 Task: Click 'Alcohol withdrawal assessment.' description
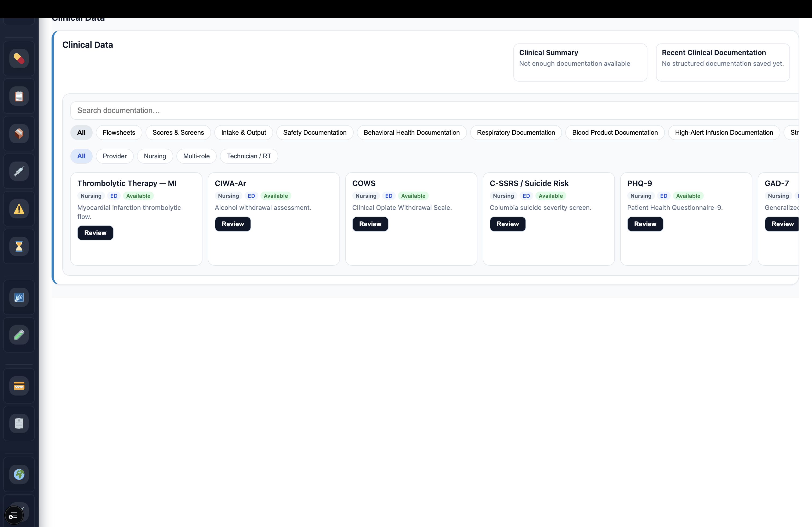[x=263, y=208]
